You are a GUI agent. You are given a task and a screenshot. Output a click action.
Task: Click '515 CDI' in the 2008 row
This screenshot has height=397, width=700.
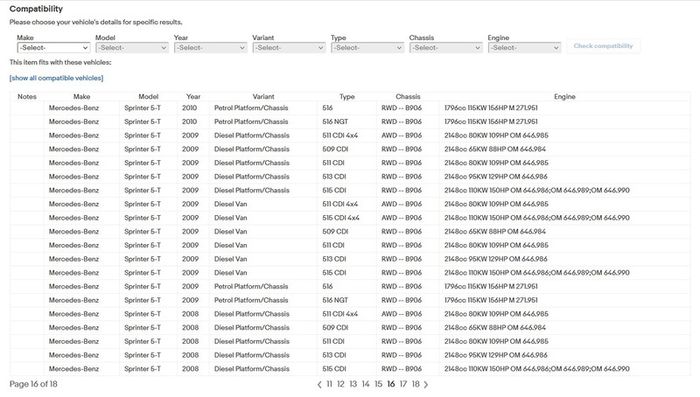(x=334, y=369)
